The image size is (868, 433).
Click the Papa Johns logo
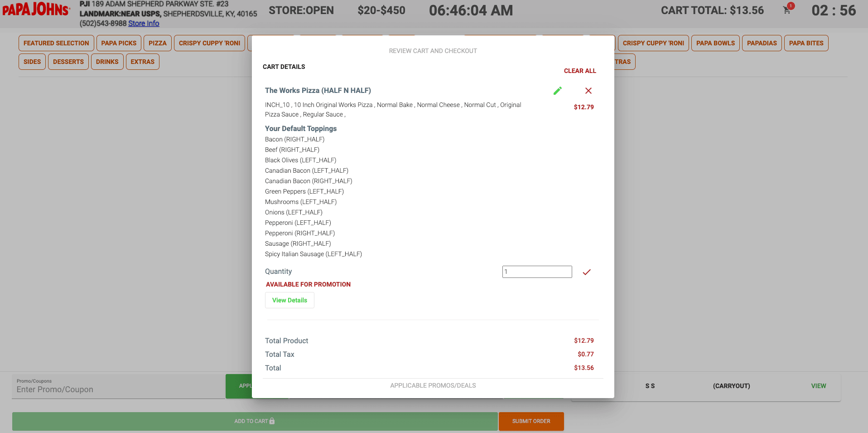tap(36, 10)
